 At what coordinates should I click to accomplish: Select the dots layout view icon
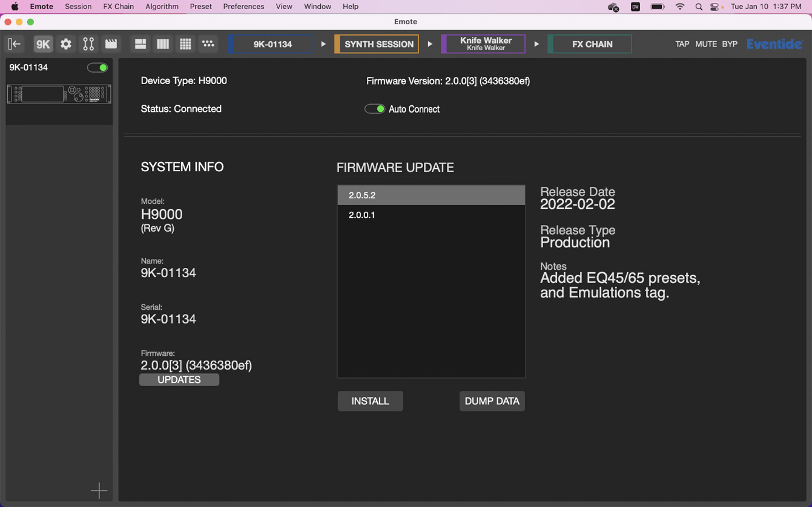coord(208,44)
